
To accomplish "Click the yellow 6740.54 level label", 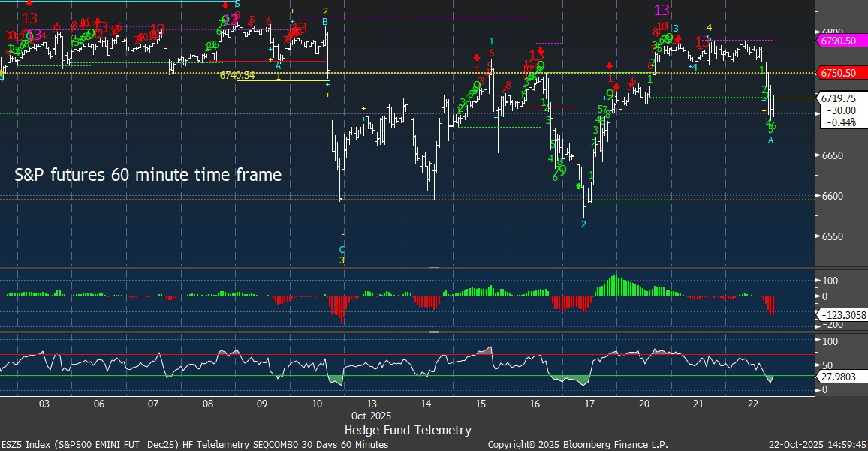I will pyautogui.click(x=237, y=75).
